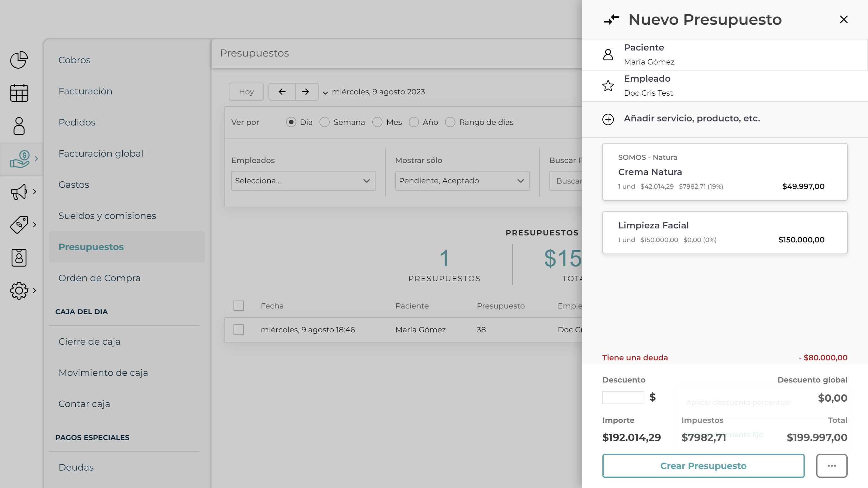The width and height of the screenshot is (868, 488).
Task: Select the hand with coin finance icon
Action: [20, 159]
